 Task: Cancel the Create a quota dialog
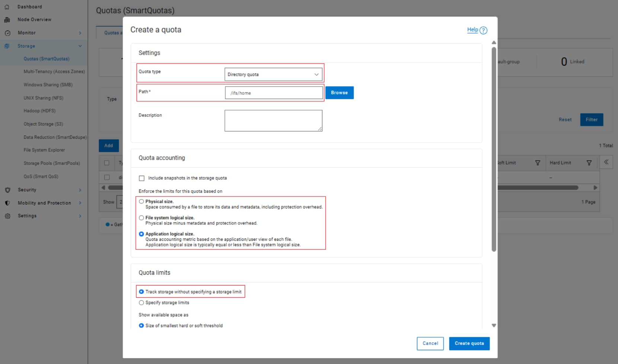click(430, 343)
